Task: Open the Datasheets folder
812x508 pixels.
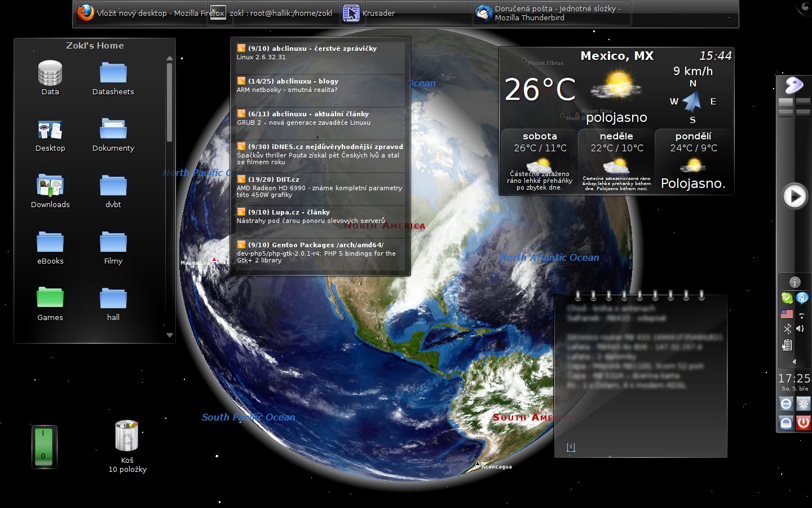Action: pyautogui.click(x=113, y=78)
